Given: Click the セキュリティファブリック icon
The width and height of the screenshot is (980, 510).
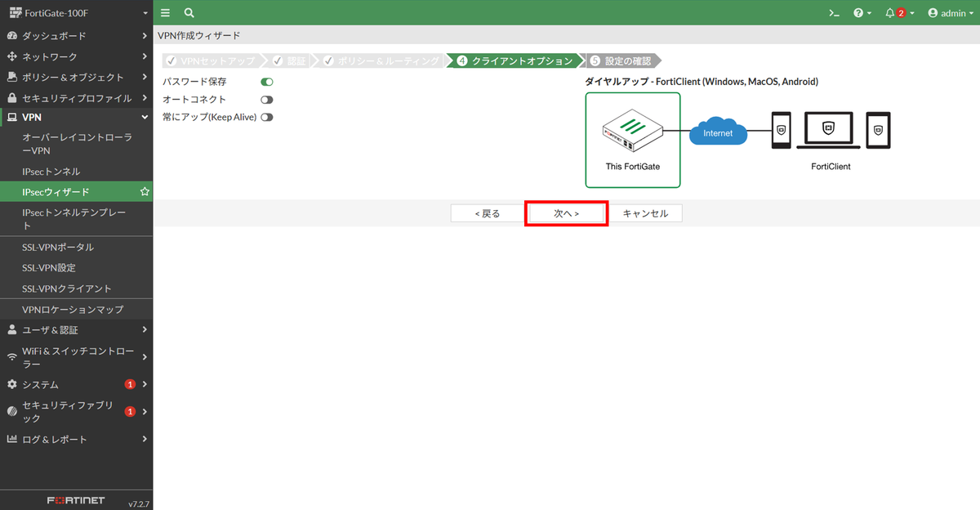Looking at the screenshot, I should pyautogui.click(x=12, y=412).
